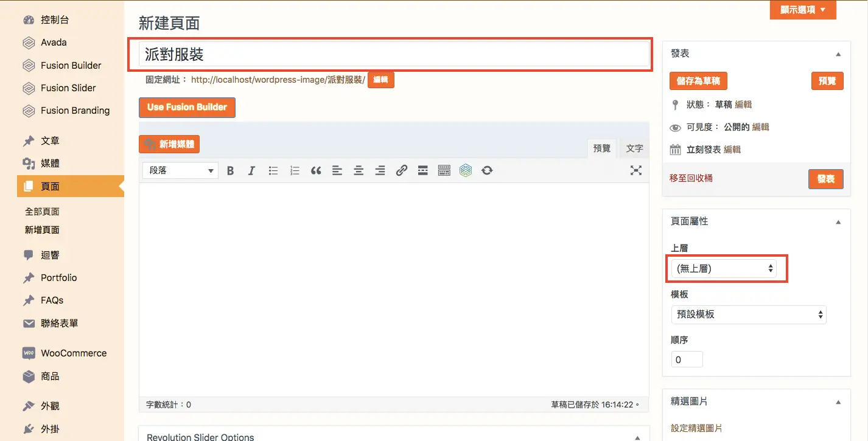Insert or edit a link
The height and width of the screenshot is (441, 868).
(x=401, y=171)
